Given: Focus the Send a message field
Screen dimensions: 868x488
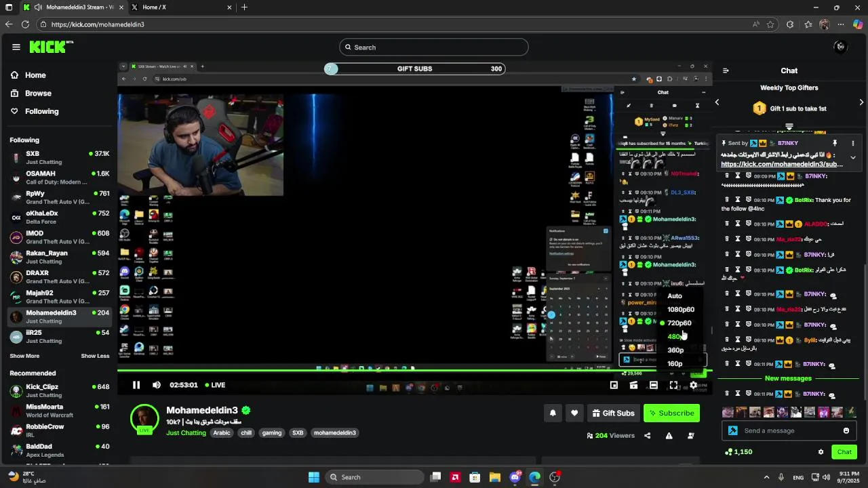Looking at the screenshot, I should click(x=789, y=430).
